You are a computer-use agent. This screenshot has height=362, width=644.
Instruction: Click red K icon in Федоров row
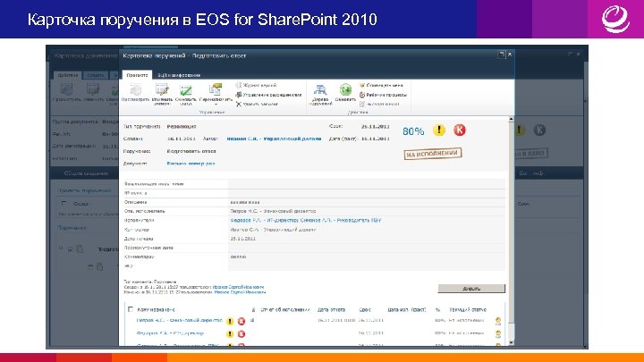(x=241, y=334)
